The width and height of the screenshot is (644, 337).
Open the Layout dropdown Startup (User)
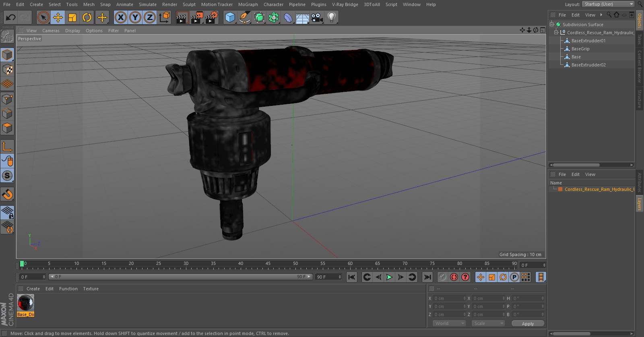point(608,4)
